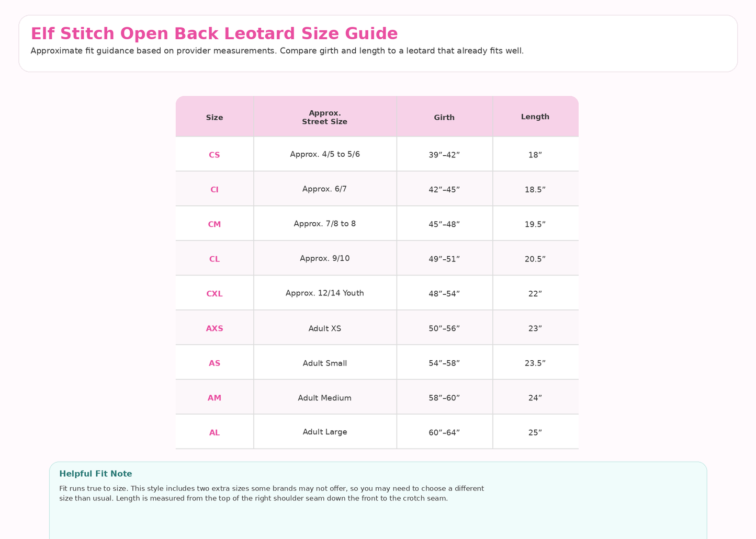Click the girth value 50″–56″

pyautogui.click(x=444, y=328)
